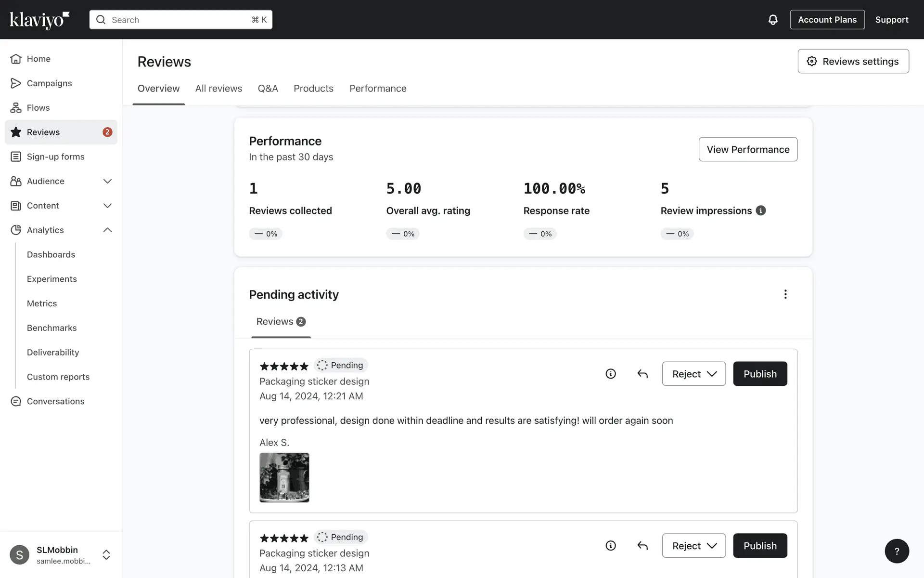Click reply arrow on second pending review
924x578 pixels.
click(x=642, y=546)
